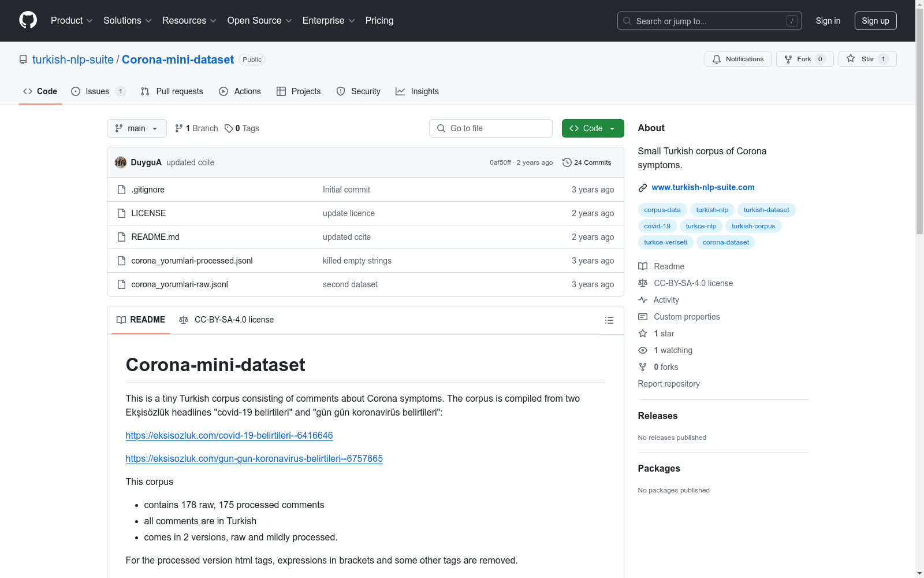
Task: Click the corona-dataset topic tag
Action: pyautogui.click(x=726, y=242)
